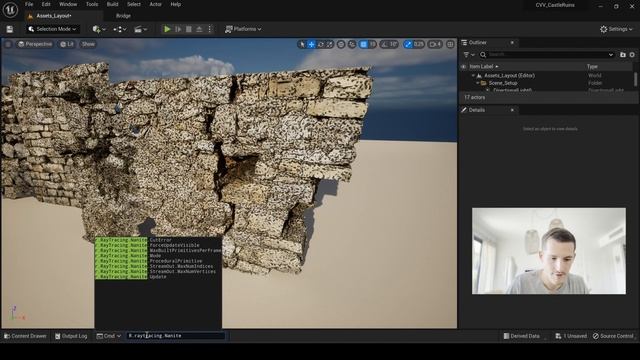This screenshot has height=360, width=640.
Task: Sort Outliner by Type column
Action: coord(592,67)
